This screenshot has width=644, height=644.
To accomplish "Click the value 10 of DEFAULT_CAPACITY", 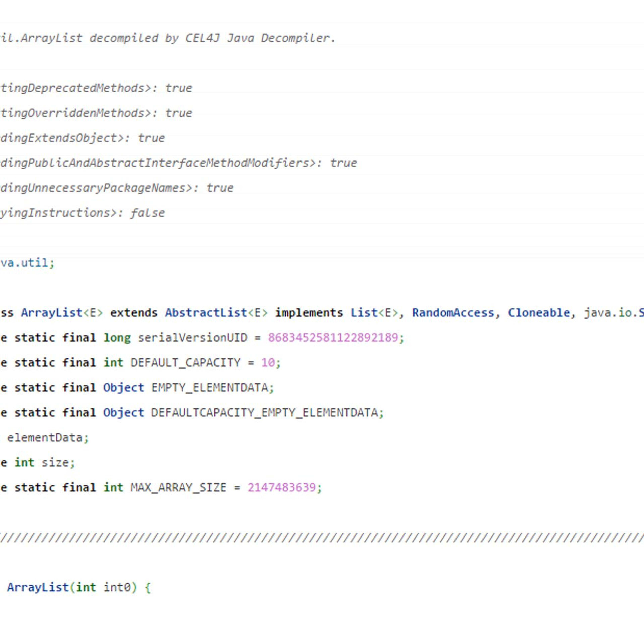I will (x=268, y=363).
